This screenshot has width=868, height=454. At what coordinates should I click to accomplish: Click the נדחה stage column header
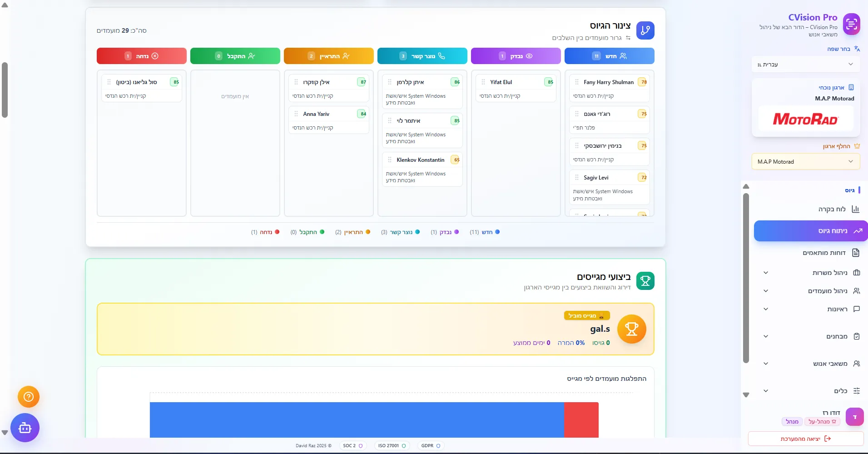click(142, 56)
